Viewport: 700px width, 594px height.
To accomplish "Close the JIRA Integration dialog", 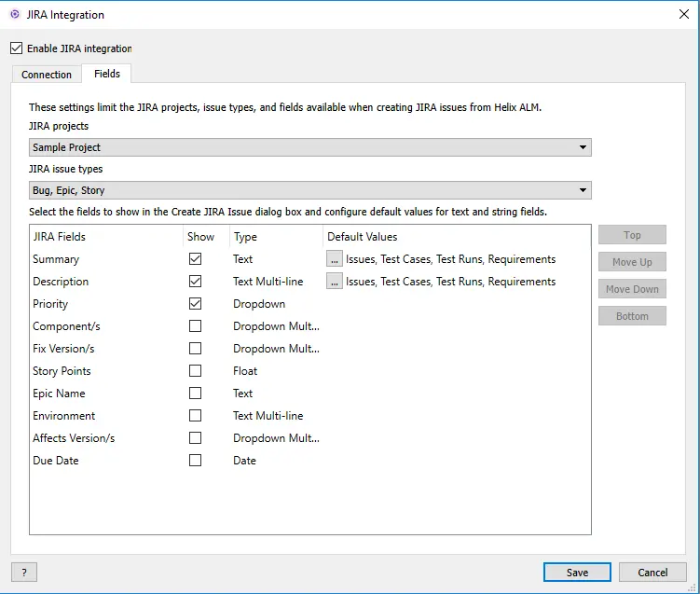I will (683, 14).
